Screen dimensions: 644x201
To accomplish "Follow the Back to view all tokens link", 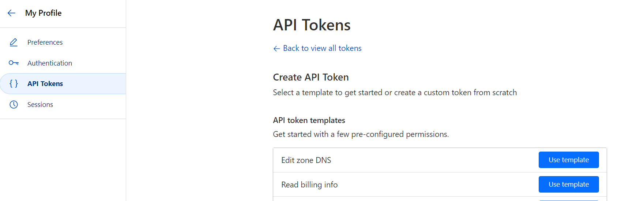I will [322, 48].
